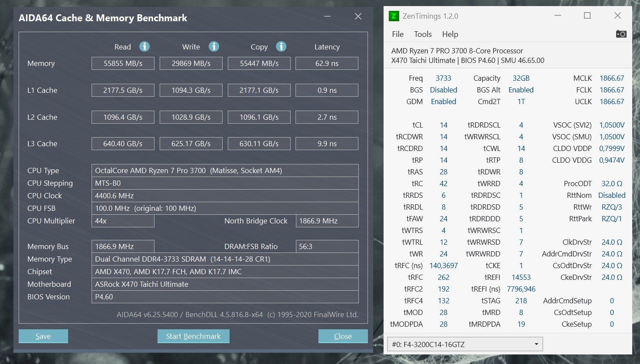Viewport: 640px width, 364px height.
Task: Click the processor name text in ZenTimings
Action: point(457,51)
